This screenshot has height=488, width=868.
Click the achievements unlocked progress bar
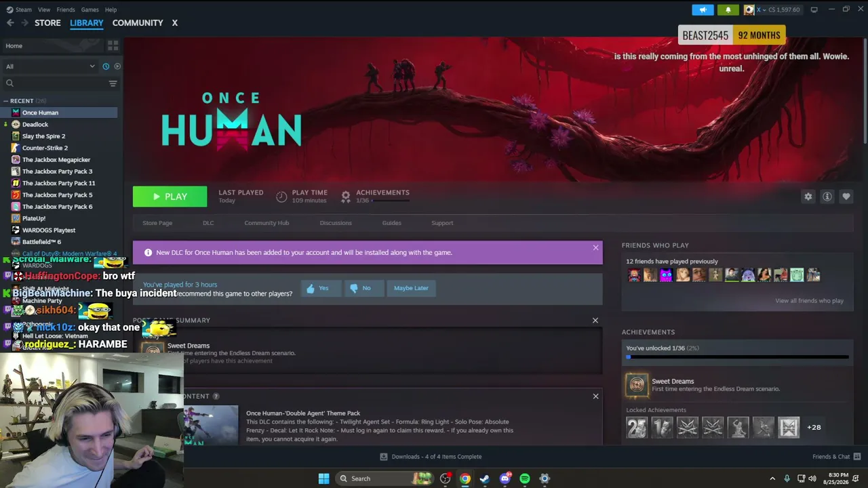pos(737,357)
